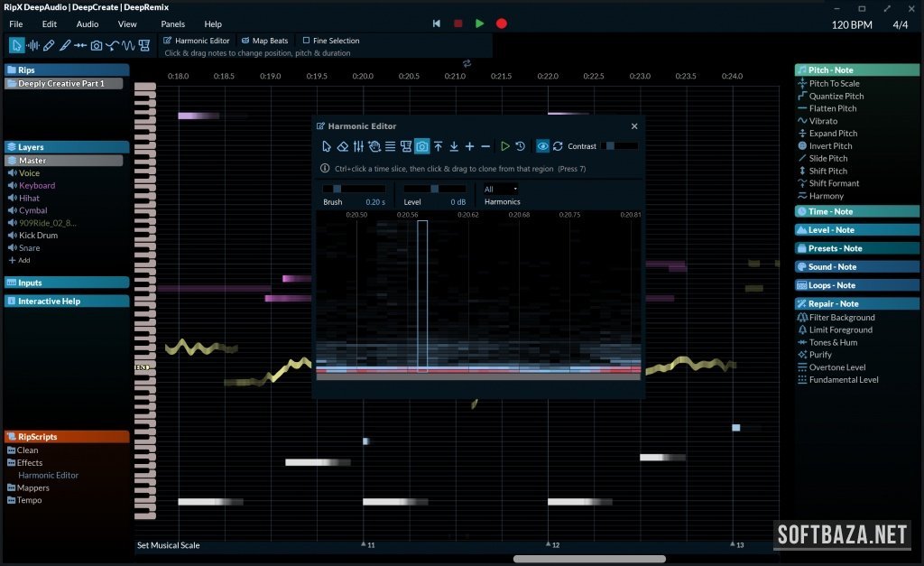Select the camera icon in the main toolbar
This screenshot has width=924, height=566.
tap(97, 45)
